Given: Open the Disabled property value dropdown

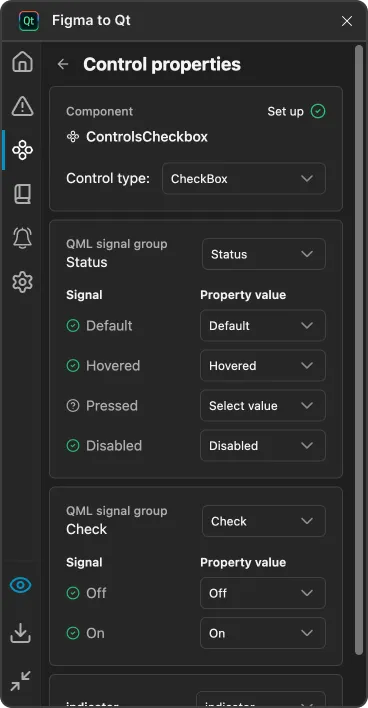Looking at the screenshot, I should [x=263, y=446].
